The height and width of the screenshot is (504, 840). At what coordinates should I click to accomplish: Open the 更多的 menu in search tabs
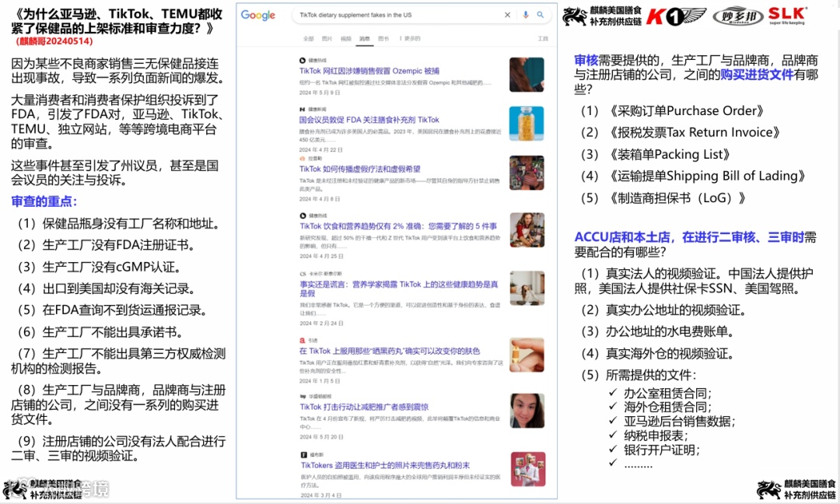click(410, 39)
